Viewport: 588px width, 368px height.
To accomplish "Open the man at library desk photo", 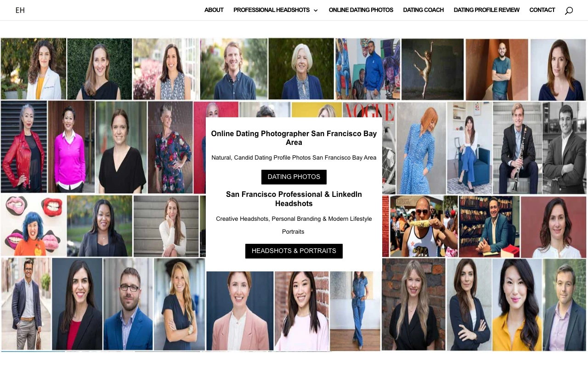I will 489,226.
